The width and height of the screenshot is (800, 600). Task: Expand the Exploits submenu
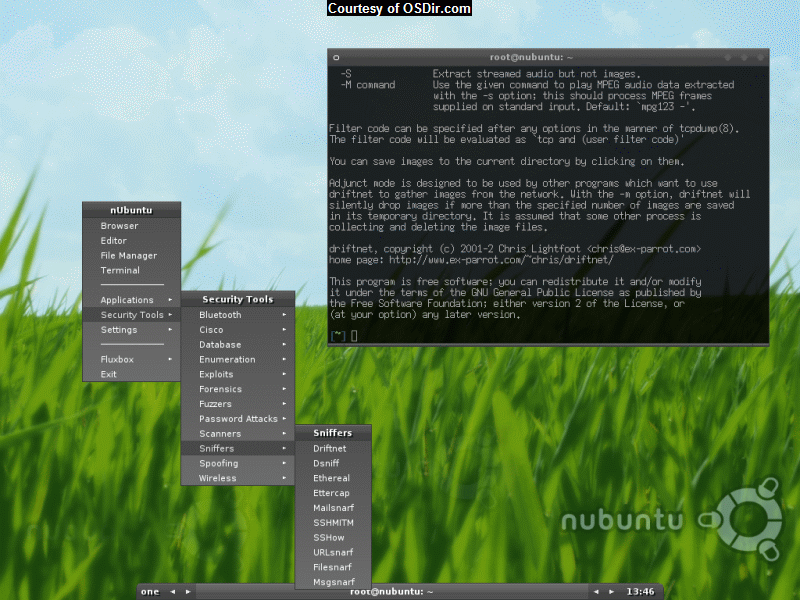238,373
